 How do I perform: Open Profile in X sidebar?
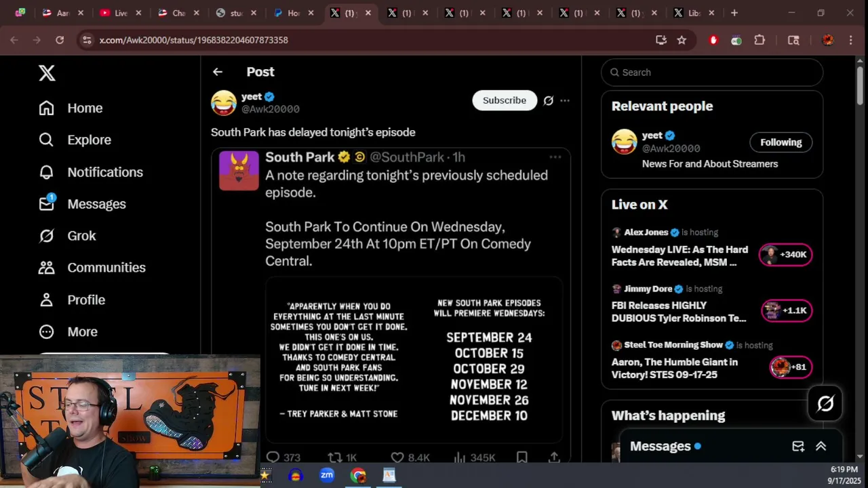72,300
